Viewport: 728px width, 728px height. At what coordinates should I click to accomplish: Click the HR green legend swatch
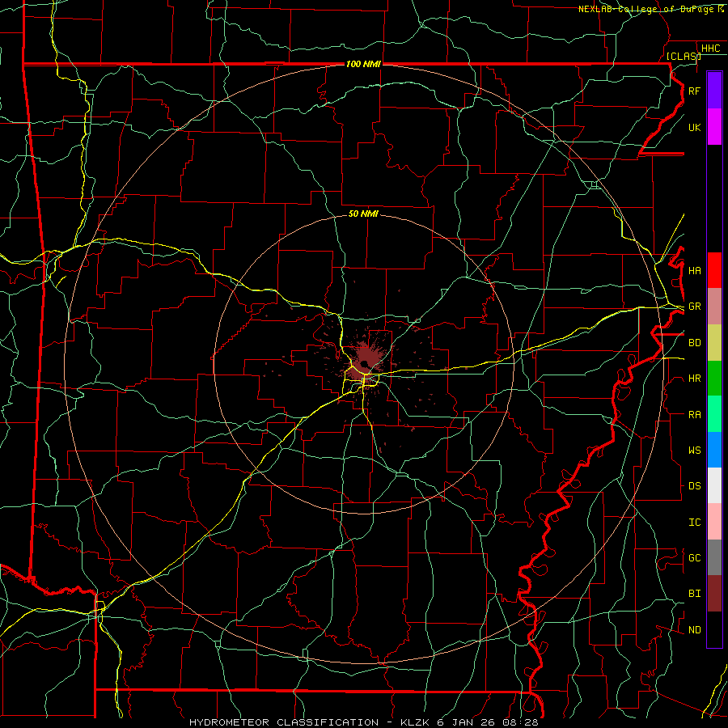pyautogui.click(x=714, y=378)
